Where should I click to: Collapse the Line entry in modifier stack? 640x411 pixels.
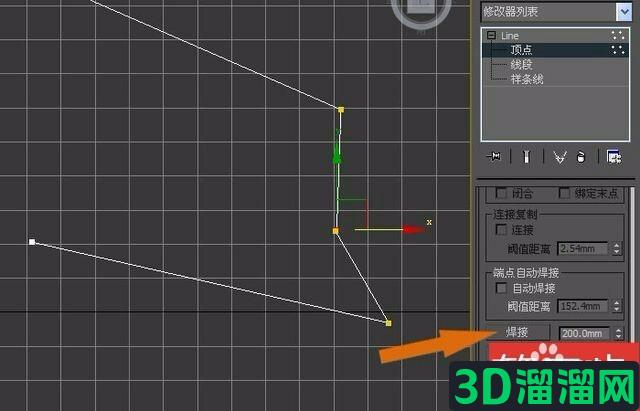pos(491,36)
